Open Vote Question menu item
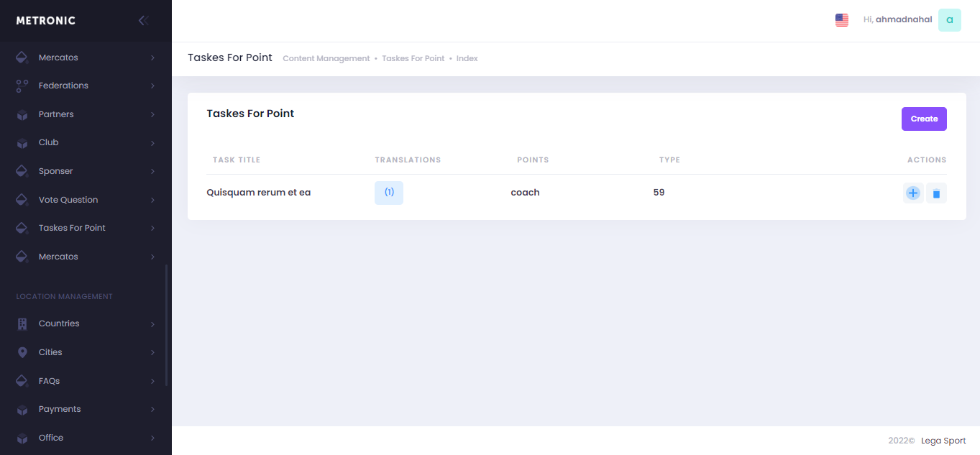The height and width of the screenshot is (455, 980). (68, 200)
